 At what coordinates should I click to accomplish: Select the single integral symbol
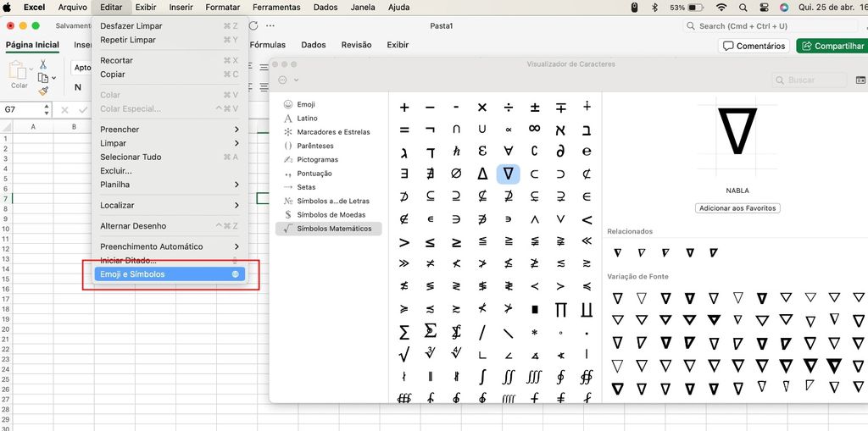tap(482, 376)
